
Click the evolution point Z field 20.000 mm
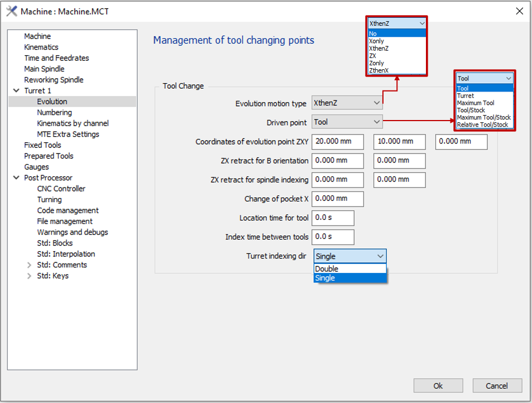(x=337, y=142)
